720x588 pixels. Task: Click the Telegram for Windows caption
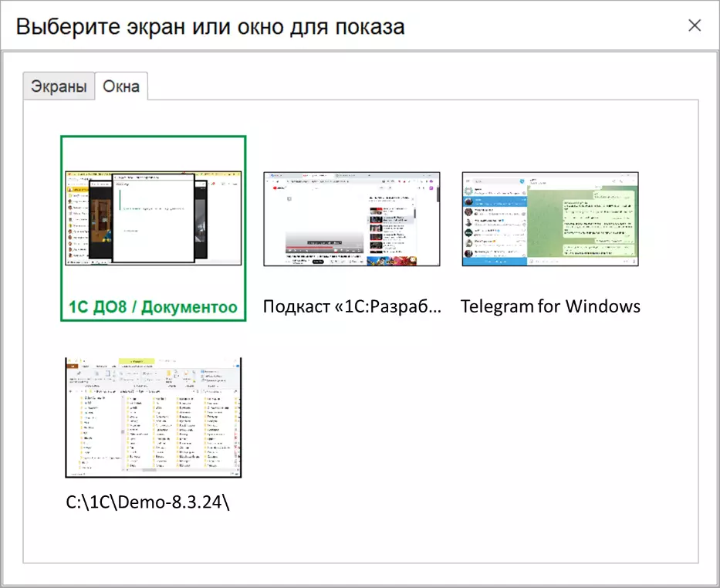click(550, 306)
